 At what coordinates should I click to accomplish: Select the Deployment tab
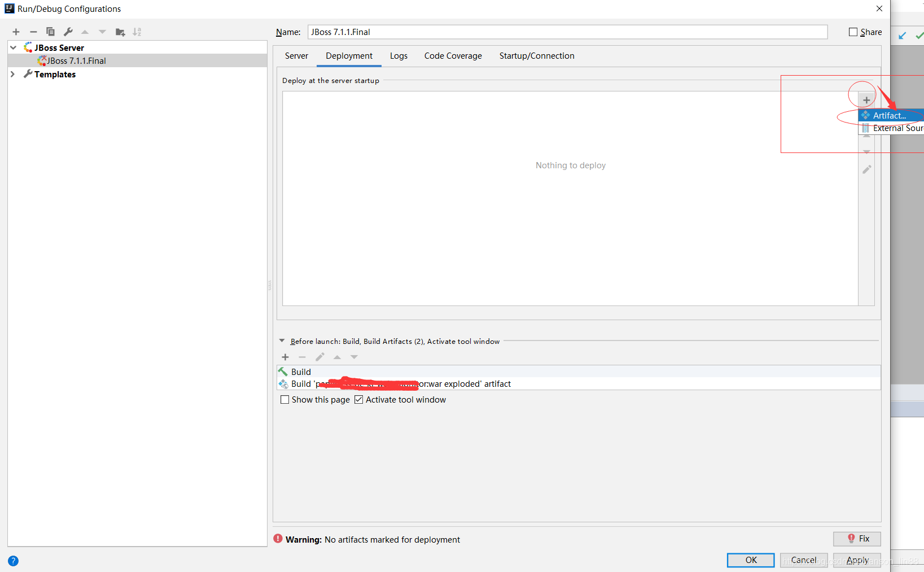tap(349, 56)
